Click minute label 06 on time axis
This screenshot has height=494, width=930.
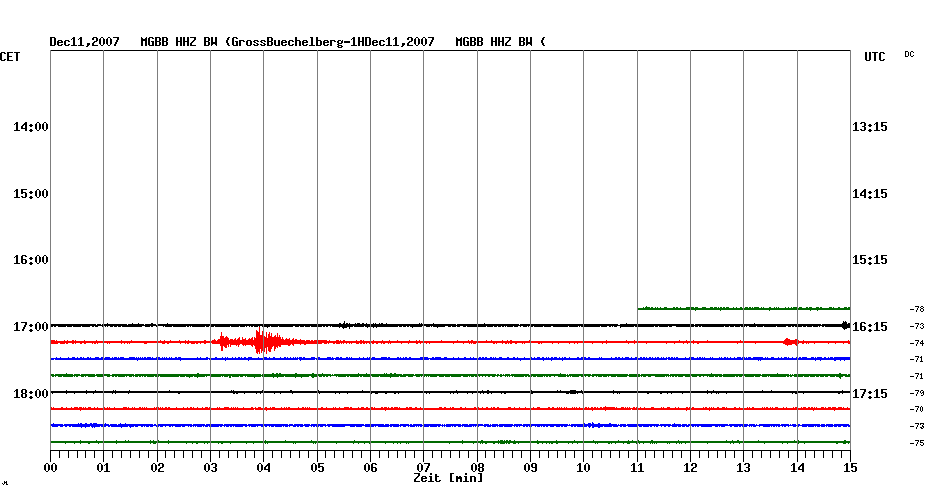tap(370, 468)
